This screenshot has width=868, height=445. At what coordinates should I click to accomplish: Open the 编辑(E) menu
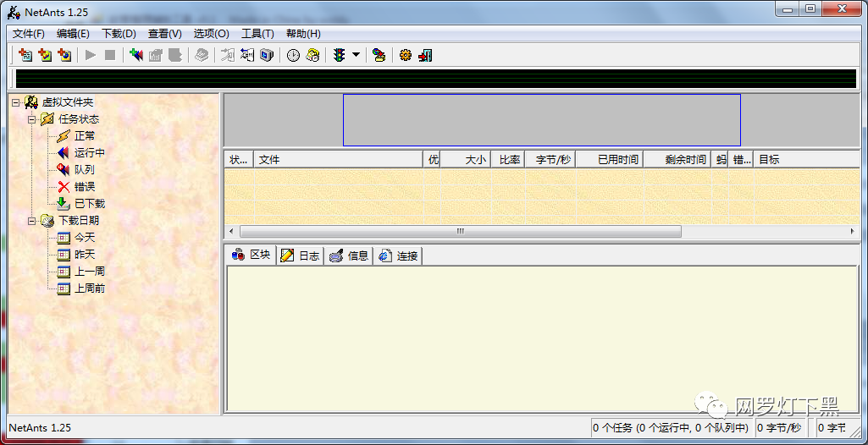(x=73, y=34)
